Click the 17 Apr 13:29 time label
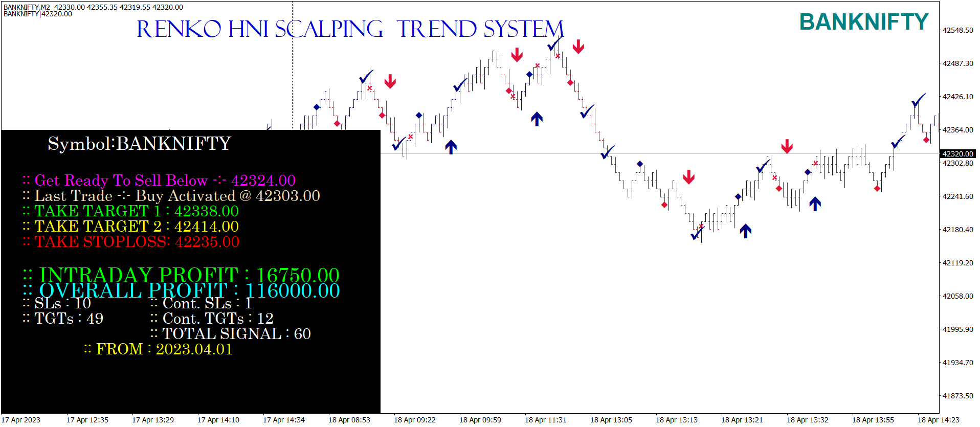The width and height of the screenshot is (980, 427). pos(153,420)
